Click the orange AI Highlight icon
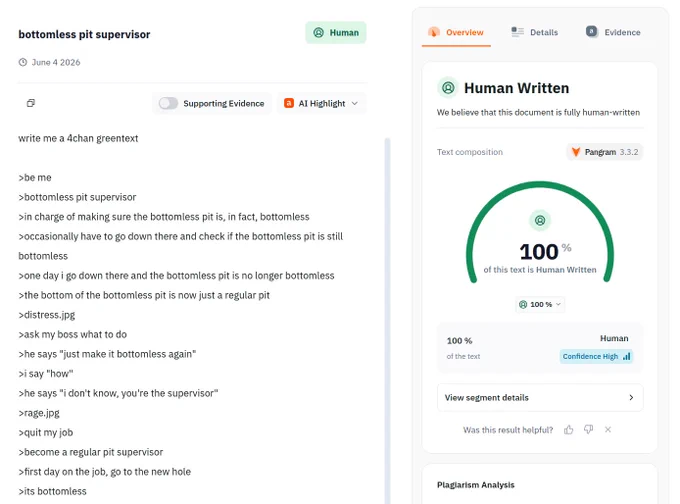The image size is (680, 504). pyautogui.click(x=289, y=103)
